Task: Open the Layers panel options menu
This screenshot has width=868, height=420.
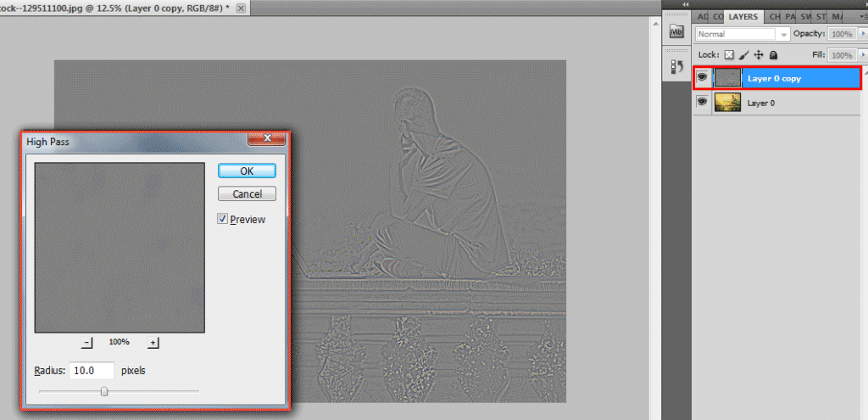Action: coord(863,17)
